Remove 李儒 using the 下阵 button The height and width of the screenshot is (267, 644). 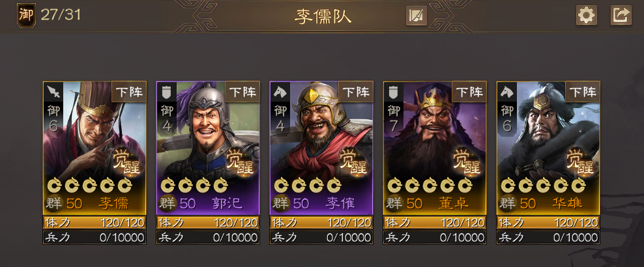coord(129,91)
